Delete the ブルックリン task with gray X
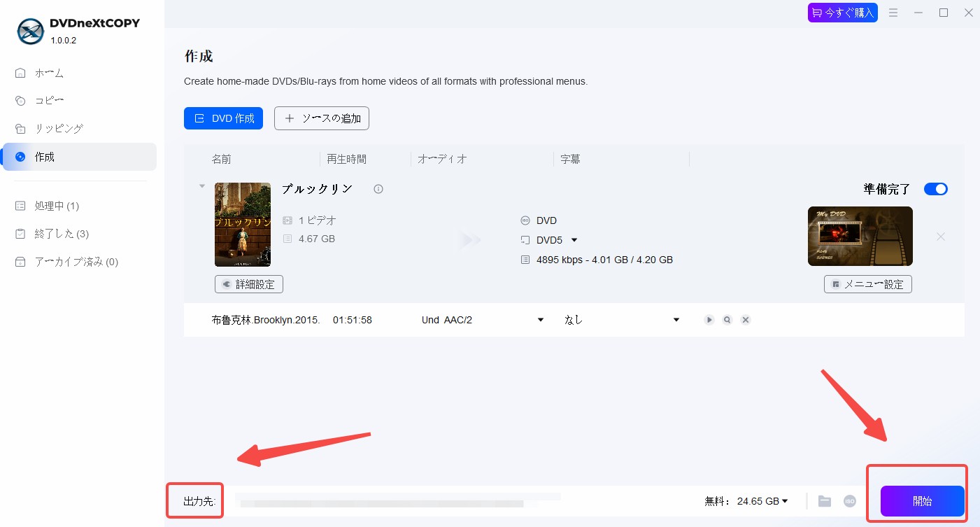The height and width of the screenshot is (527, 980). [941, 237]
